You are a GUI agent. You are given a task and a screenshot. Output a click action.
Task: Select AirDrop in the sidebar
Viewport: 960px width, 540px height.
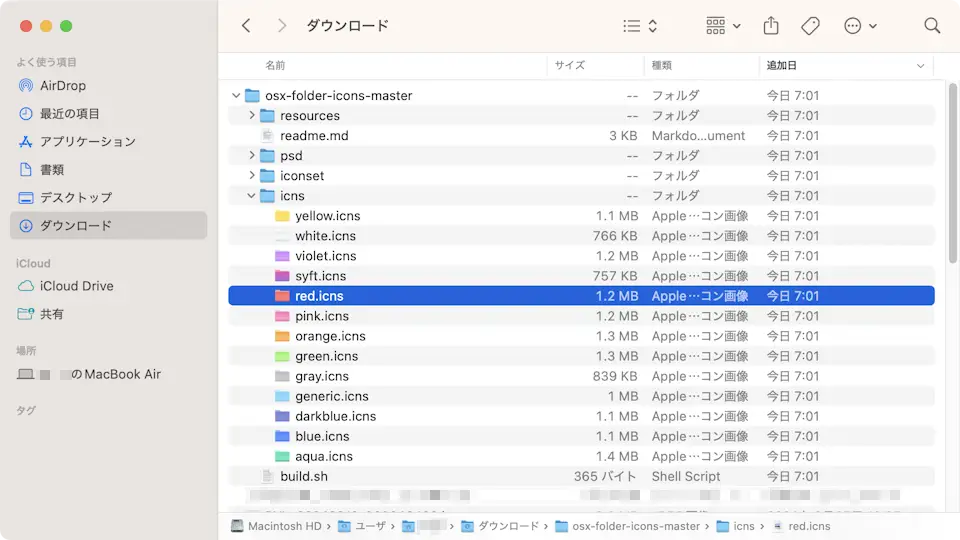point(62,86)
